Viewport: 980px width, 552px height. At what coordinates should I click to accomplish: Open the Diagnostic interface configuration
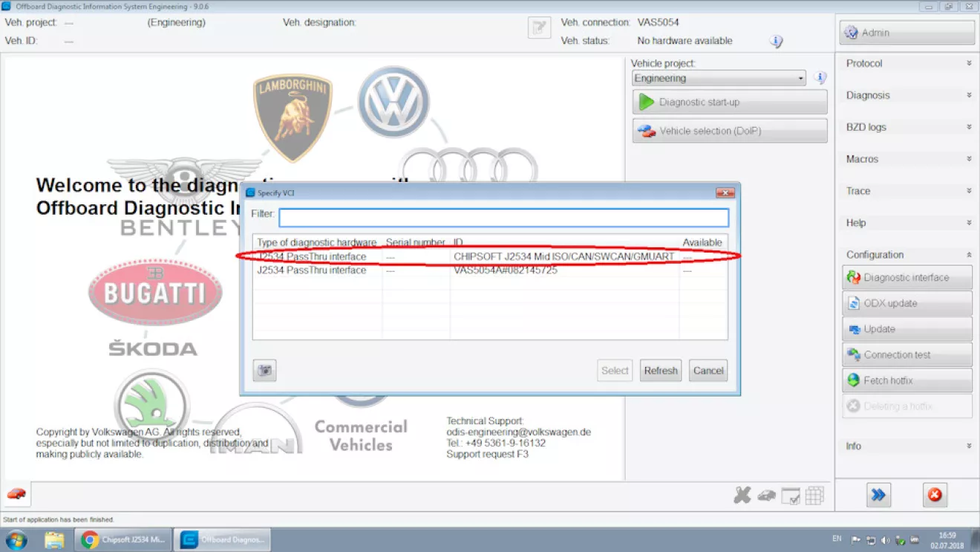(x=907, y=278)
